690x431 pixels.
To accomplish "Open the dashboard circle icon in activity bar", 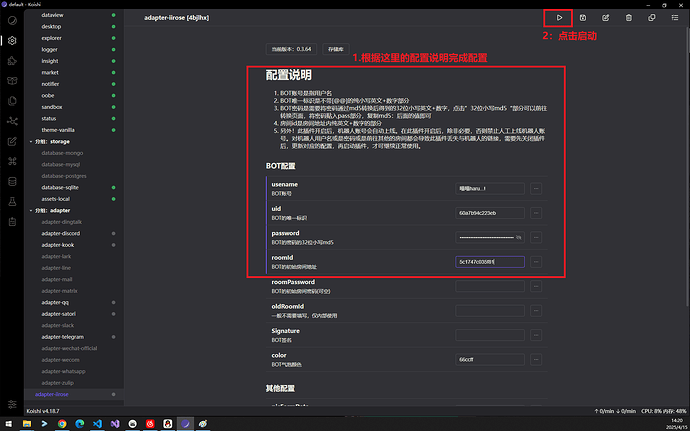I will [12, 20].
